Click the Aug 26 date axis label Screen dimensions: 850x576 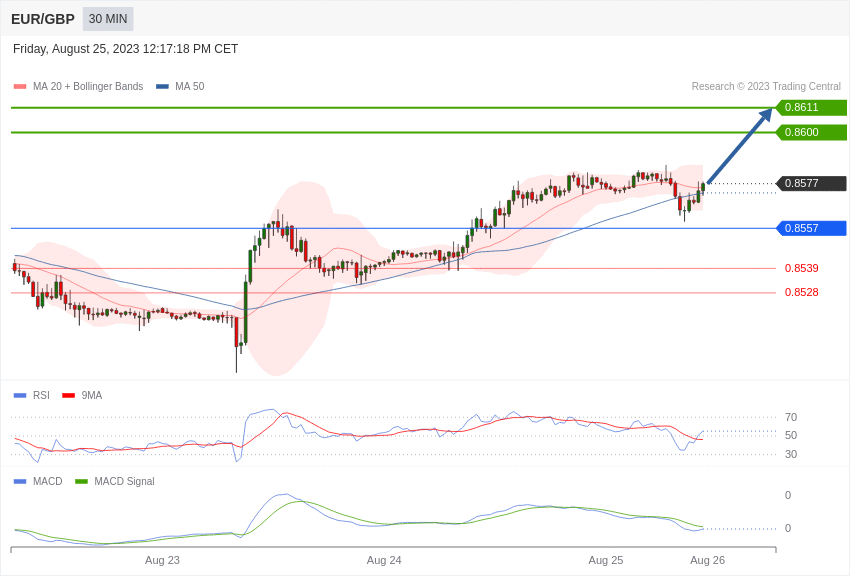tap(707, 560)
